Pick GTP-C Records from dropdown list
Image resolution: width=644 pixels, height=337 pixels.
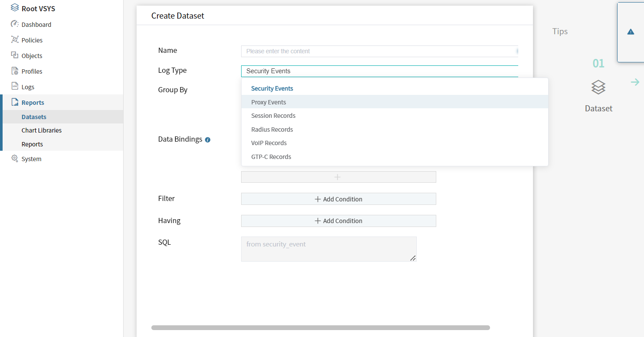(271, 157)
